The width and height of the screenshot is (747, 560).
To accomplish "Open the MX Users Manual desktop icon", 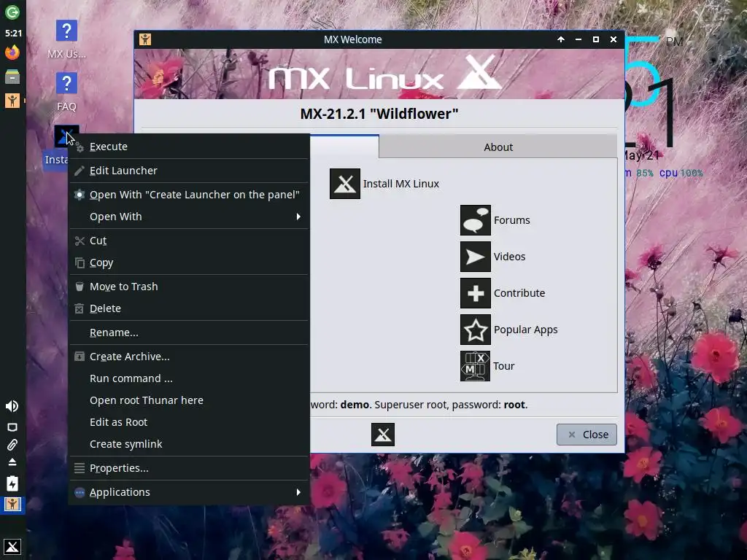I will [x=66, y=31].
